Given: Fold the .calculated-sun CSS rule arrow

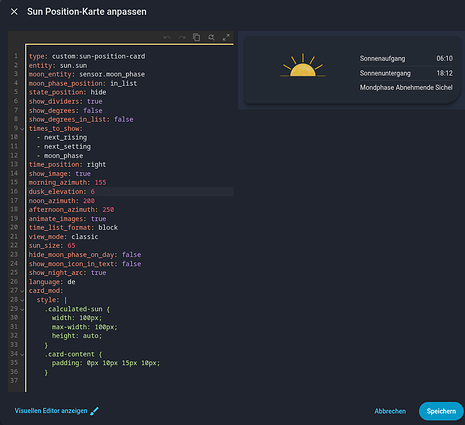Looking at the screenshot, I should pyautogui.click(x=22, y=309).
